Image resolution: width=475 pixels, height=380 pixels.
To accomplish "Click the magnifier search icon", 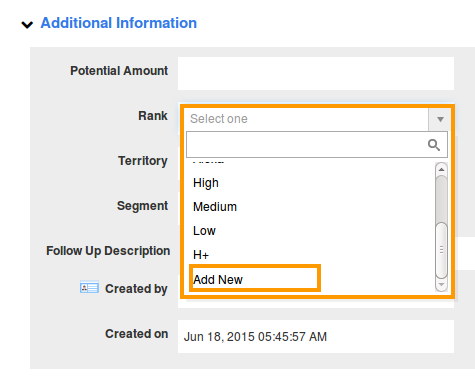I will point(434,145).
